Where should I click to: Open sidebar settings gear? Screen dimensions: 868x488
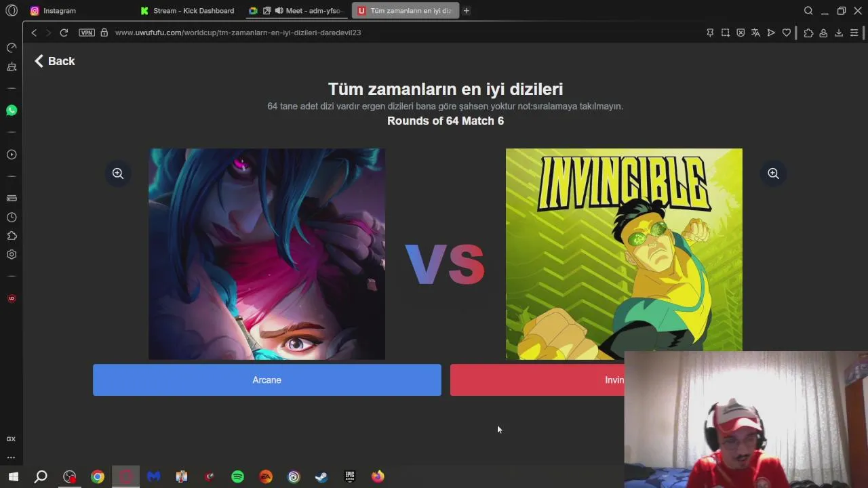(x=12, y=255)
